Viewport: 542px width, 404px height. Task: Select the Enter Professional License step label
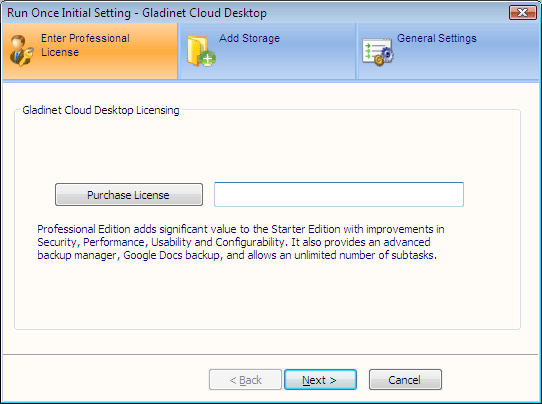point(85,45)
